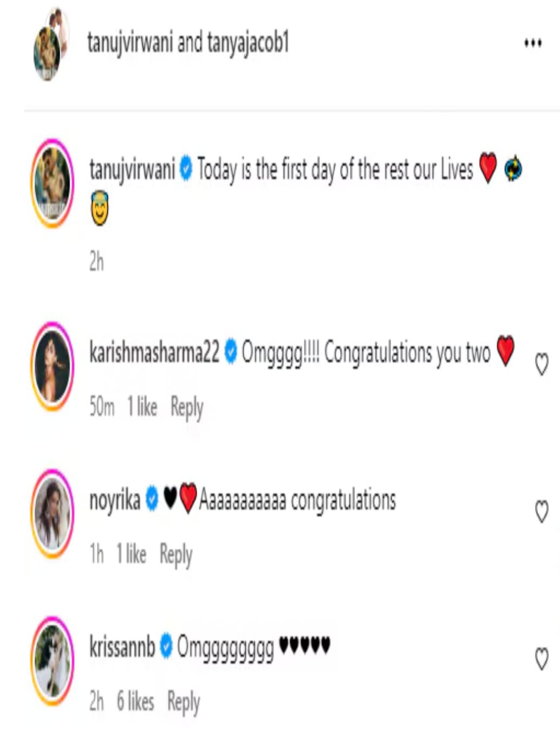Viewport: 560px width, 742px height.
Task: Open karishmasharma22 username link
Action: (x=154, y=353)
